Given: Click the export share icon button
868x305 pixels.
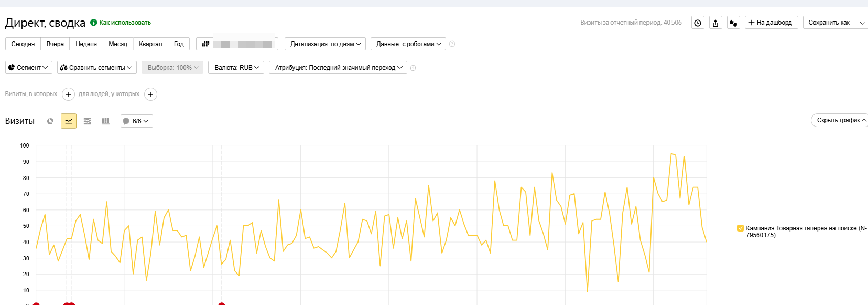Looking at the screenshot, I should [x=715, y=23].
